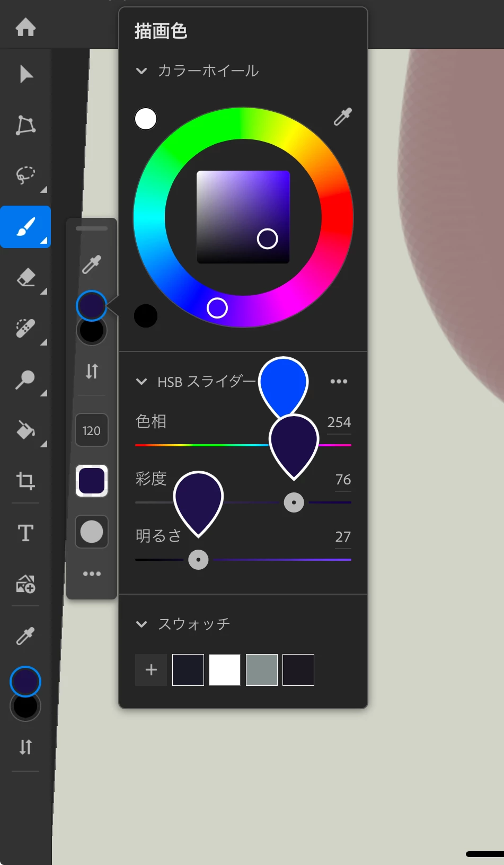
Task: Click foreground color circle in main toolbar
Action: coord(25,681)
